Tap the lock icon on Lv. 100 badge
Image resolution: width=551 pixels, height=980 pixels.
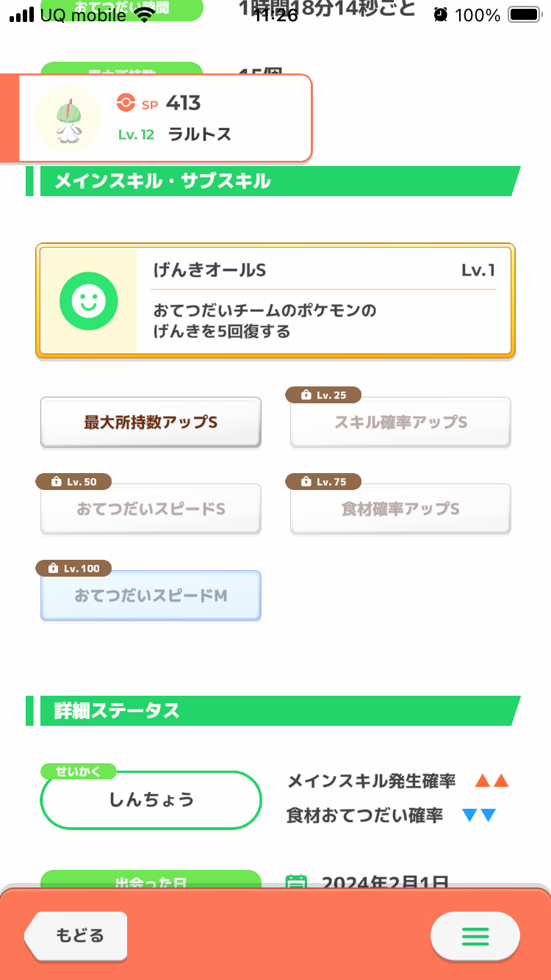pyautogui.click(x=52, y=569)
